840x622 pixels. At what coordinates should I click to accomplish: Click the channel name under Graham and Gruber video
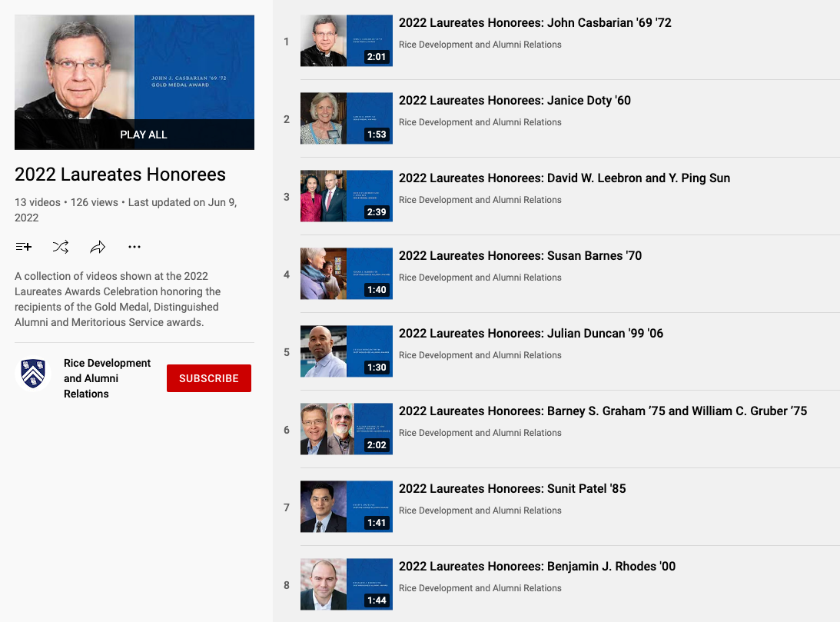pyautogui.click(x=480, y=433)
